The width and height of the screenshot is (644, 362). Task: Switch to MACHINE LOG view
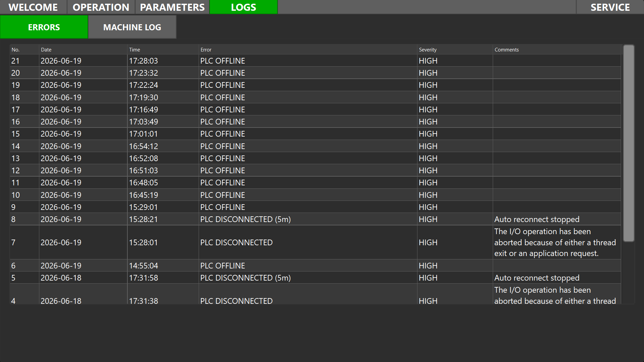click(132, 27)
